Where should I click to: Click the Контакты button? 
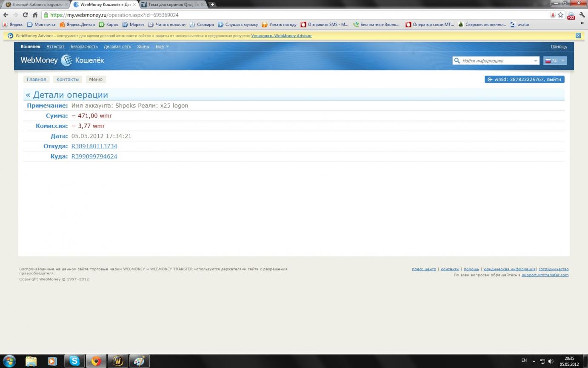68,79
